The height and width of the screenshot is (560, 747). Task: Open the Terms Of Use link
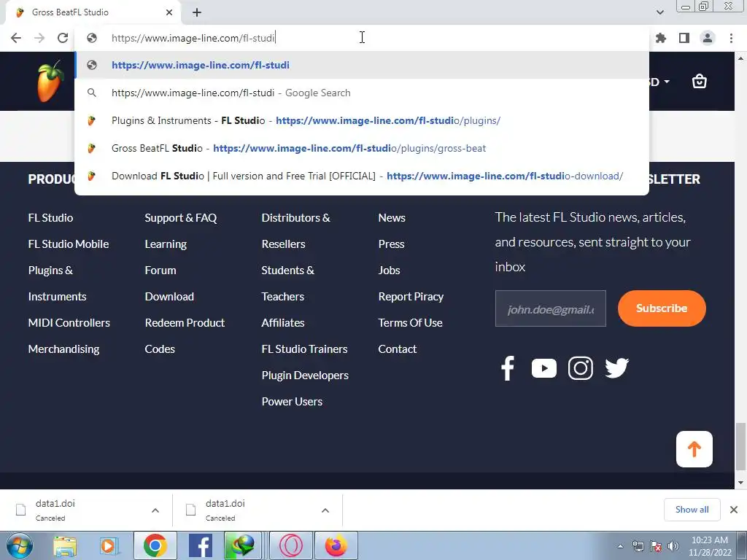click(x=410, y=322)
